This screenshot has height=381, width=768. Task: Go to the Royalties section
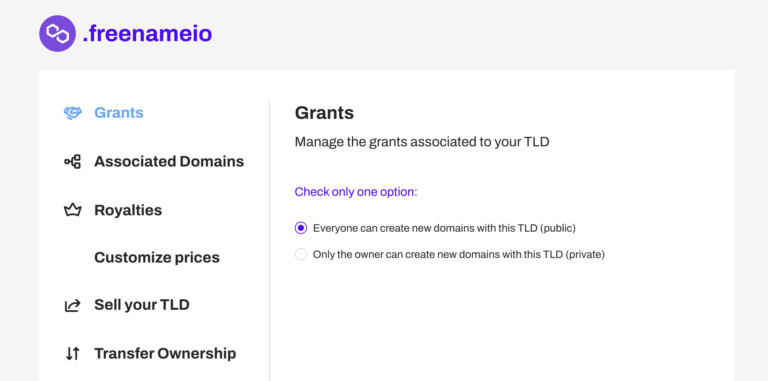coord(128,210)
